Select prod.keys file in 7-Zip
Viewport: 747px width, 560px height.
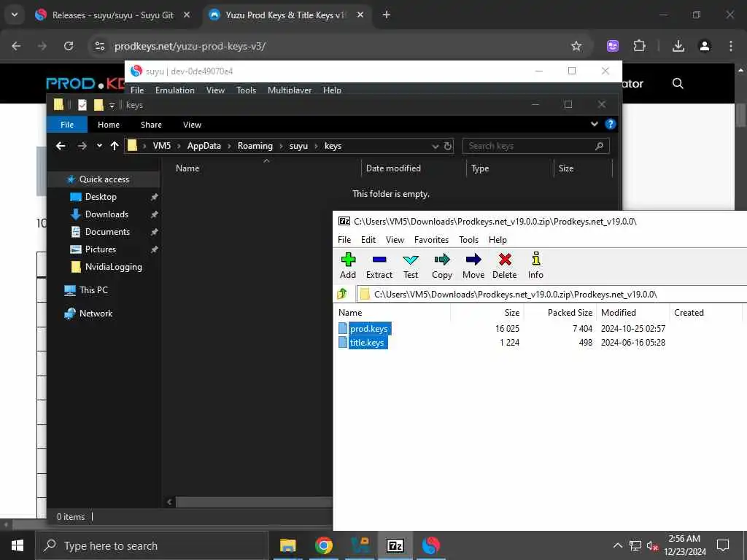point(368,329)
